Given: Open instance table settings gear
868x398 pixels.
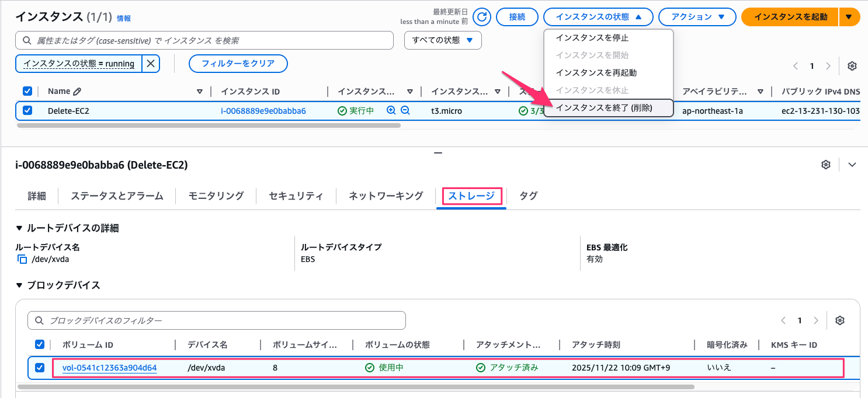Looking at the screenshot, I should click(852, 66).
